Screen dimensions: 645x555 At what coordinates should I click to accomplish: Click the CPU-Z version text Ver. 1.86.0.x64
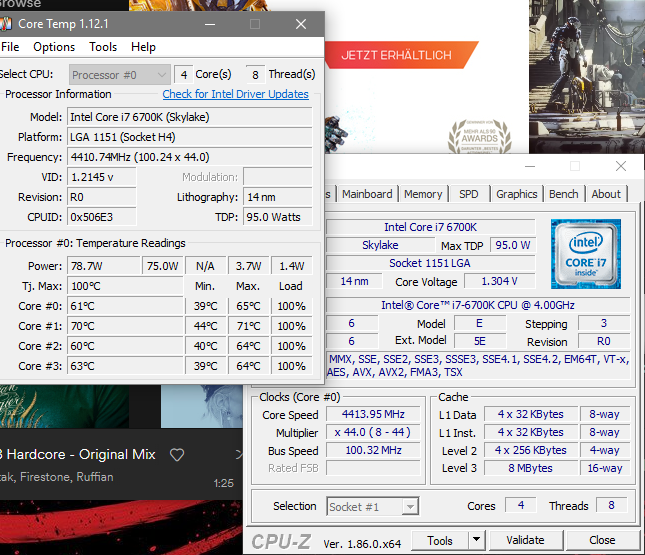[x=362, y=544]
